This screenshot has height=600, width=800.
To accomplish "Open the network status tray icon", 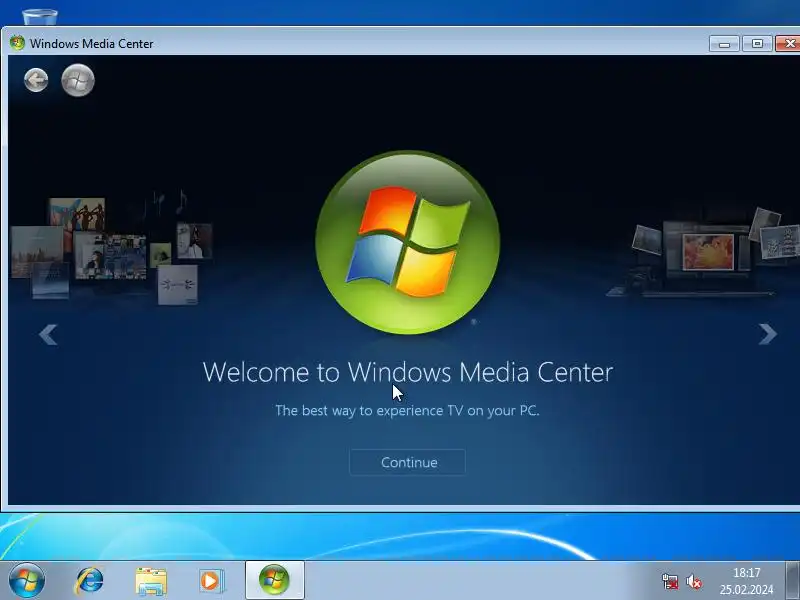I will 670,581.
